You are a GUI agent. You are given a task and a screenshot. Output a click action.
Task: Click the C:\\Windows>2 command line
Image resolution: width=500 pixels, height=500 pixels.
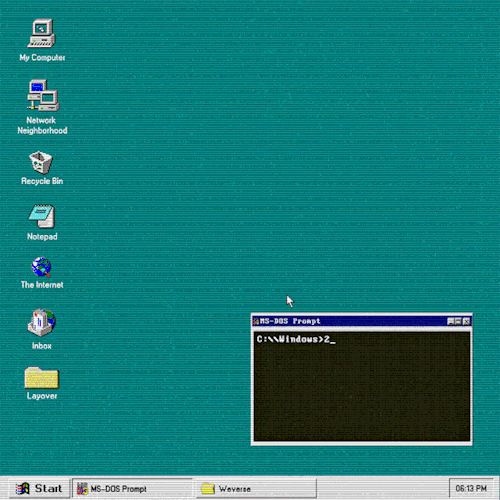pyautogui.click(x=296, y=339)
